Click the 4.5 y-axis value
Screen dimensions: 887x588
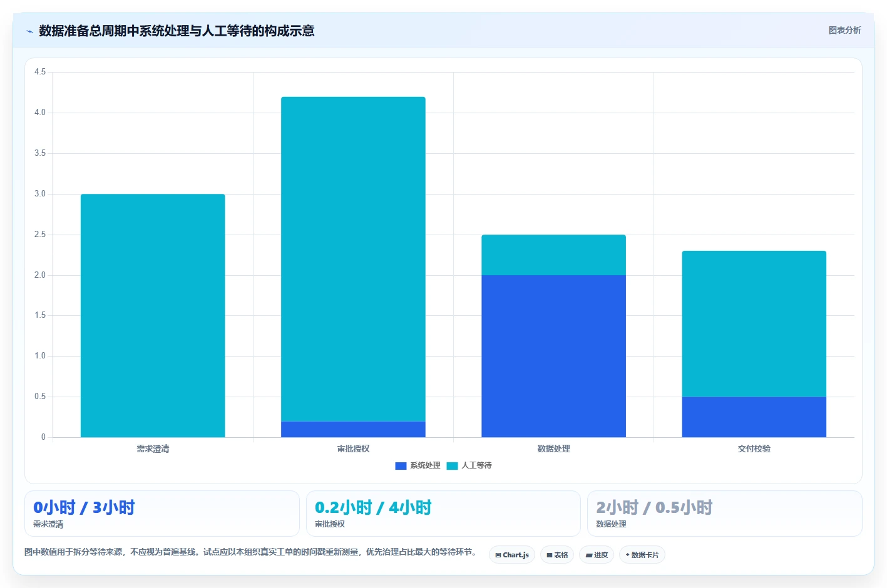click(x=40, y=72)
